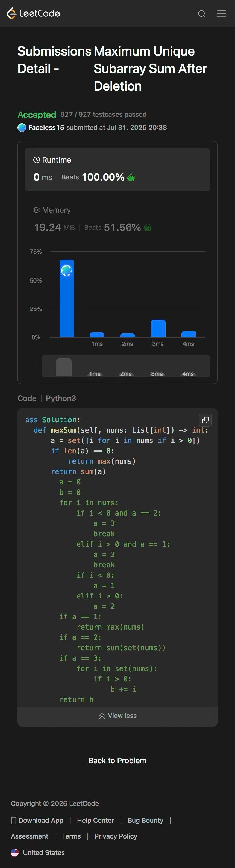Screen dimensions: 235x868
Task: Open Faceless15 user avatar
Action: 22,128
